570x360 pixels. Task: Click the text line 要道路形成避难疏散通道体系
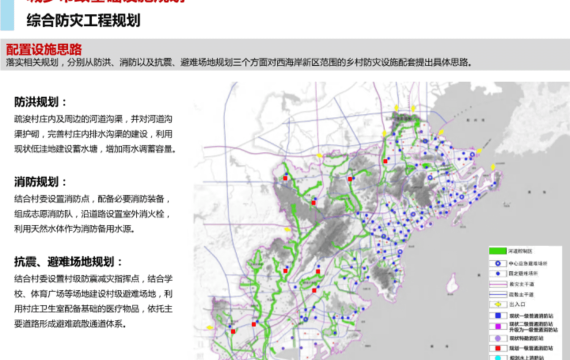click(70, 324)
